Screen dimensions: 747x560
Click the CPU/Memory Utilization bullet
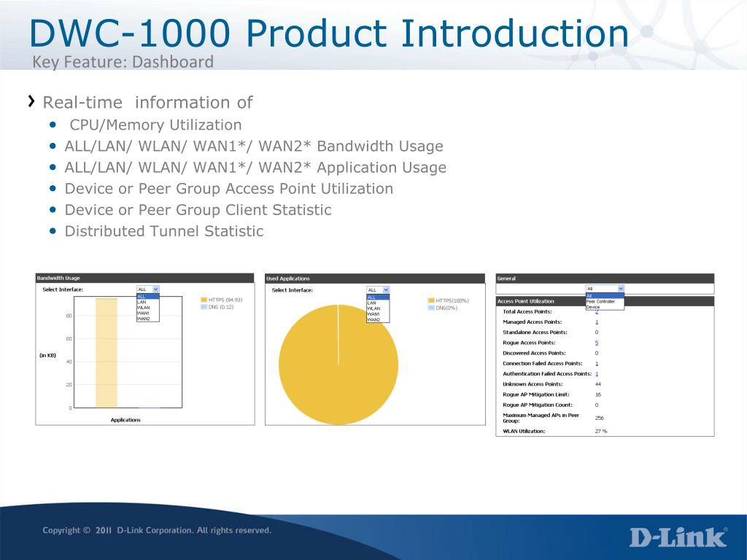156,125
